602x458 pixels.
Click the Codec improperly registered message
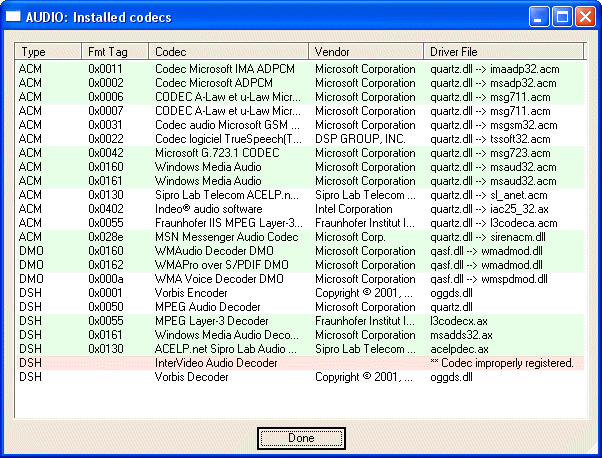502,363
